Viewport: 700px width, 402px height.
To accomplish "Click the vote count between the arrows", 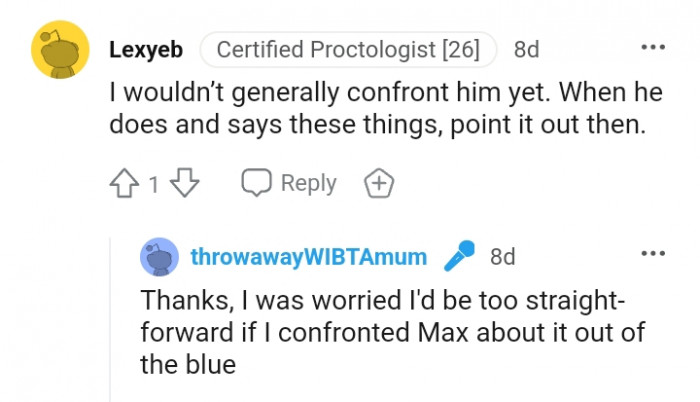I will pos(154,184).
